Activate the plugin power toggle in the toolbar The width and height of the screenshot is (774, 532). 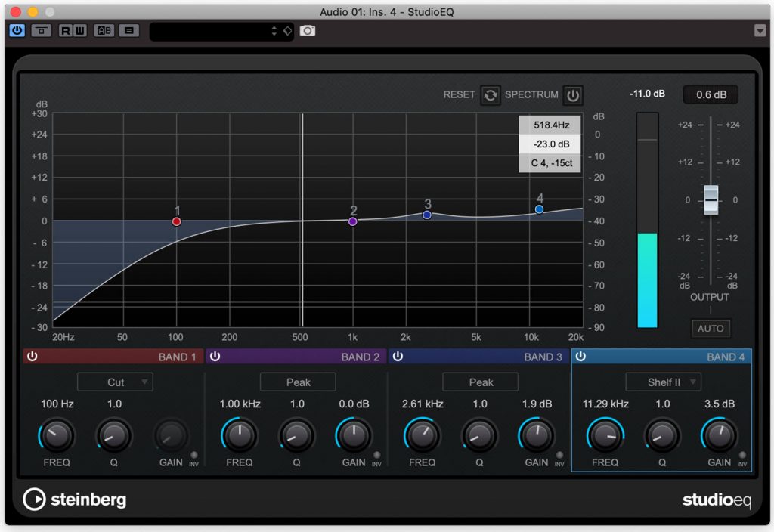click(x=17, y=31)
